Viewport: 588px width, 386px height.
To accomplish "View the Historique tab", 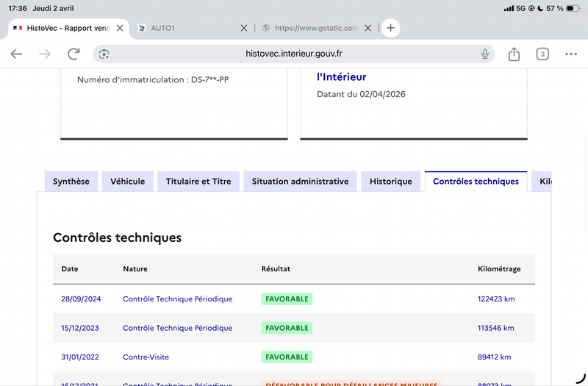I will pos(390,182).
